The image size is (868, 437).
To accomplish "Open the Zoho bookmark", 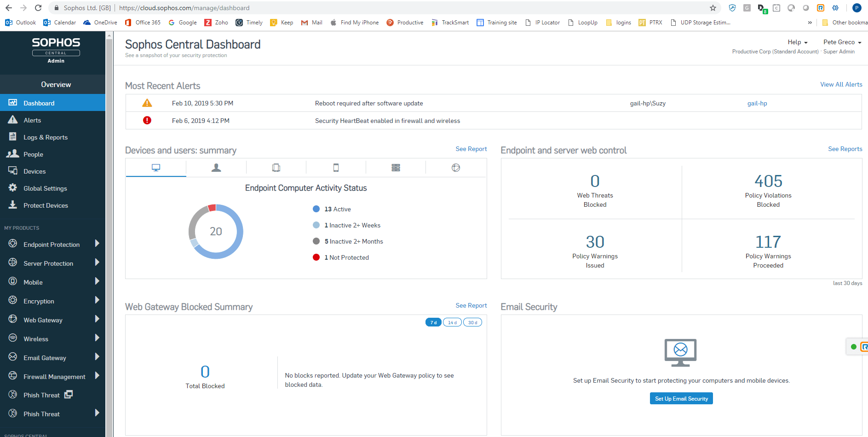I will tap(216, 23).
